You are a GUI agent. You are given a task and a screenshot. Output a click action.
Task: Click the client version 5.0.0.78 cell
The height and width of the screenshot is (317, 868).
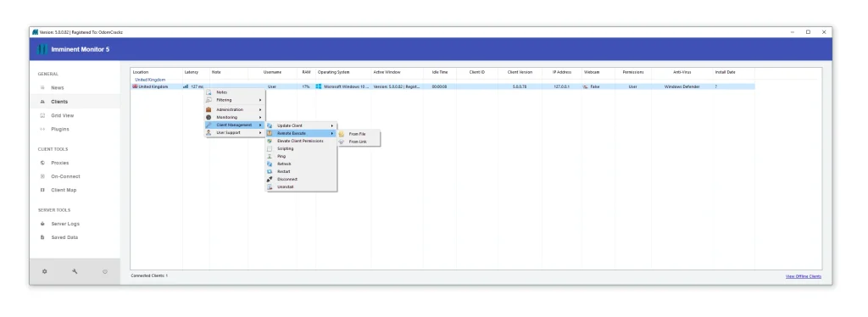tap(520, 86)
